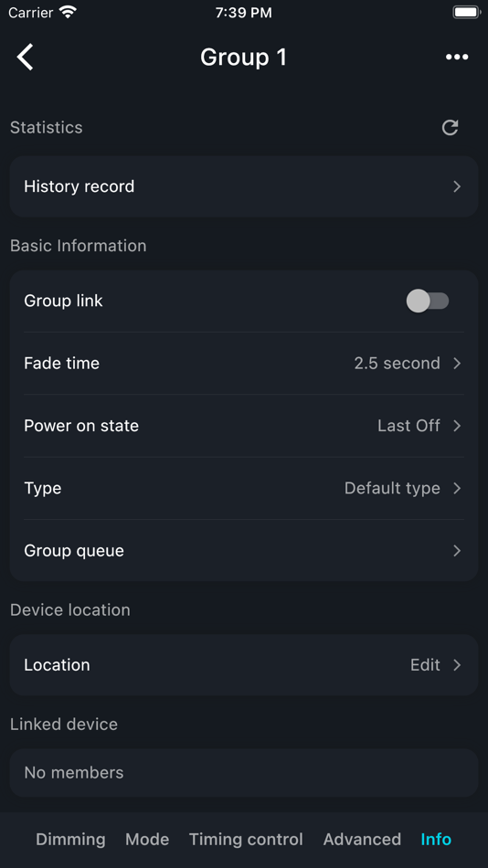Image resolution: width=488 pixels, height=868 pixels.
Task: Toggle the Group link switch
Action: tap(428, 301)
